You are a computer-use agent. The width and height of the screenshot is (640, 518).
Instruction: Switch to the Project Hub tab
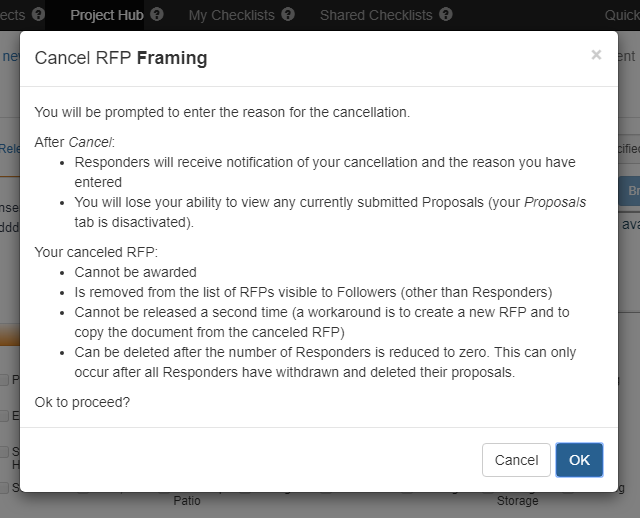(x=107, y=15)
